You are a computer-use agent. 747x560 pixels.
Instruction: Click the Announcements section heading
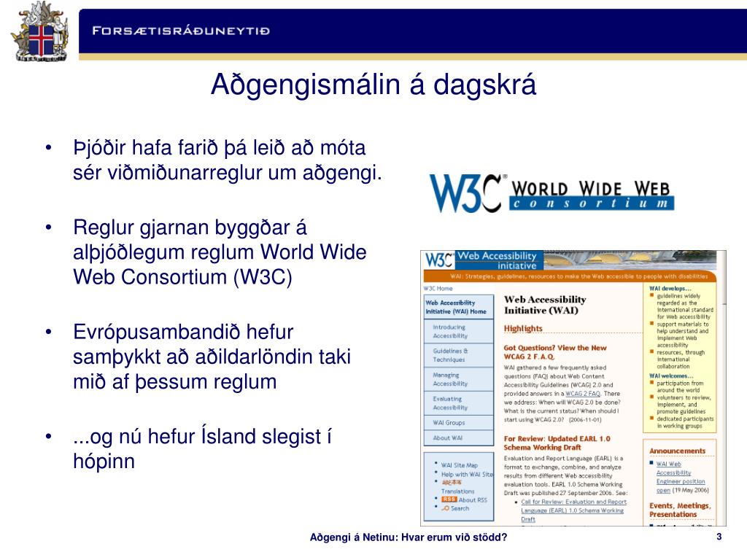(x=677, y=451)
